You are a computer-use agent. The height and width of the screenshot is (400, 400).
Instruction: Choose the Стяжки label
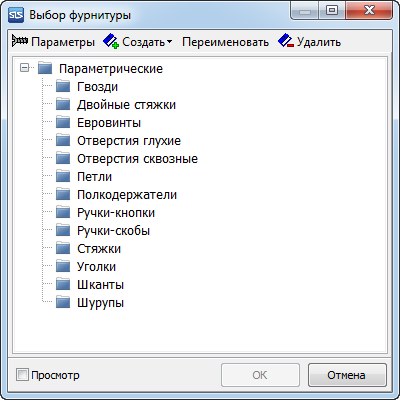click(99, 249)
